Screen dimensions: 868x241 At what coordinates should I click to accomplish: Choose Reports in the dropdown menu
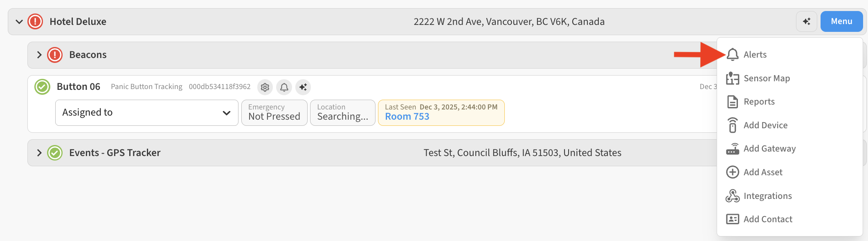click(x=759, y=102)
